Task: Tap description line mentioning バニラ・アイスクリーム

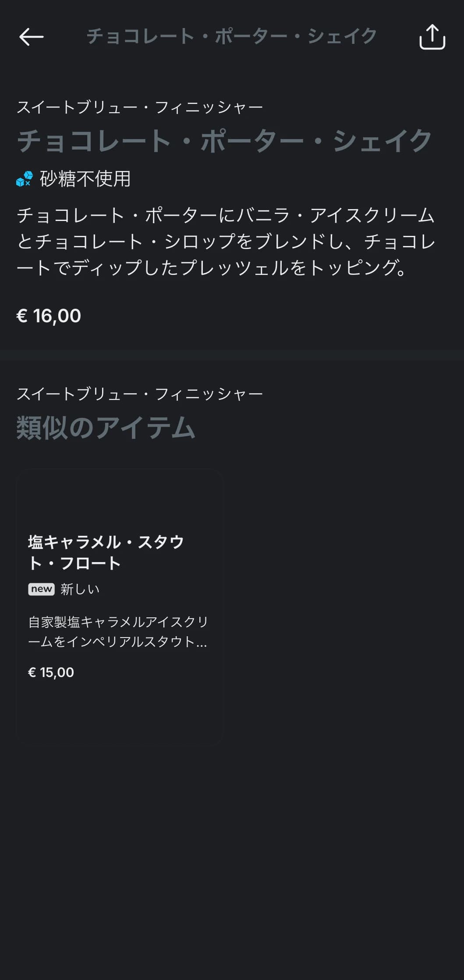Action: click(226, 216)
